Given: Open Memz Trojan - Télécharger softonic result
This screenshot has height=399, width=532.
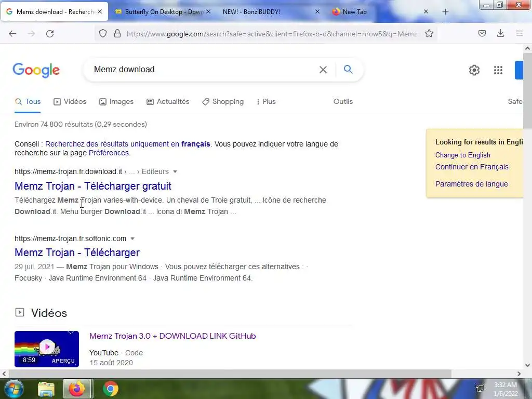Looking at the screenshot, I should point(77,252).
